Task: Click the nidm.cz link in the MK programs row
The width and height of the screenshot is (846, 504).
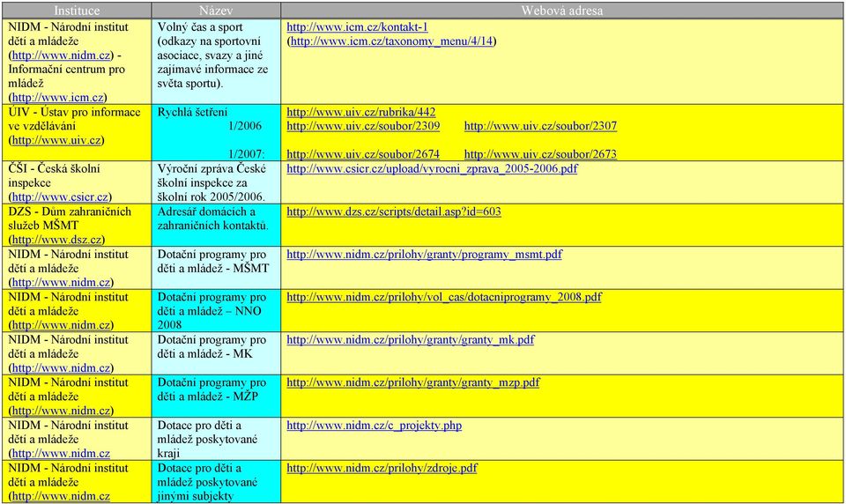Action: pos(61,368)
